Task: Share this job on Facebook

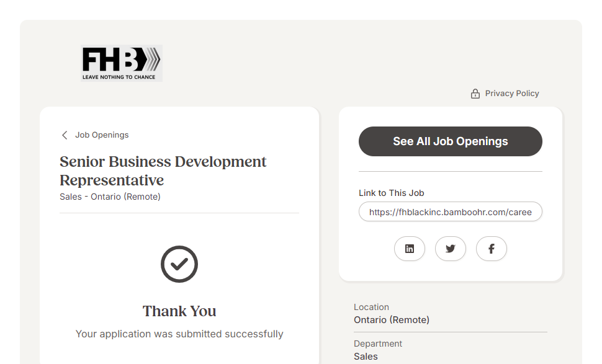Action: [492, 249]
